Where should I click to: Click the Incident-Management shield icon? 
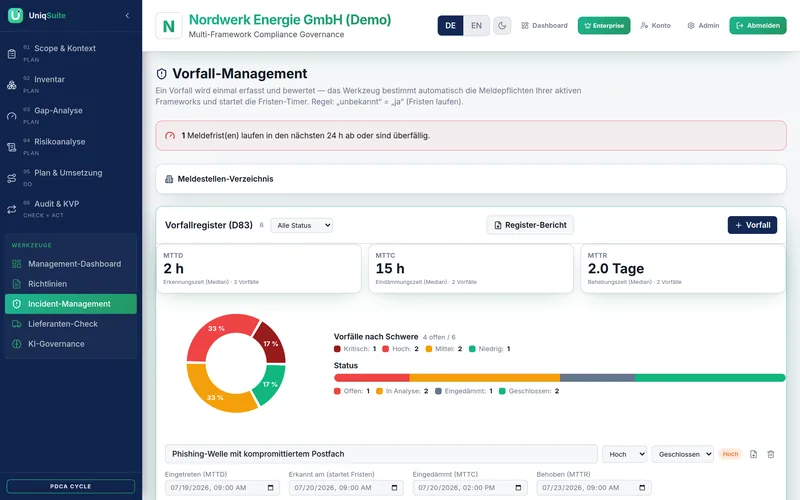click(17, 304)
